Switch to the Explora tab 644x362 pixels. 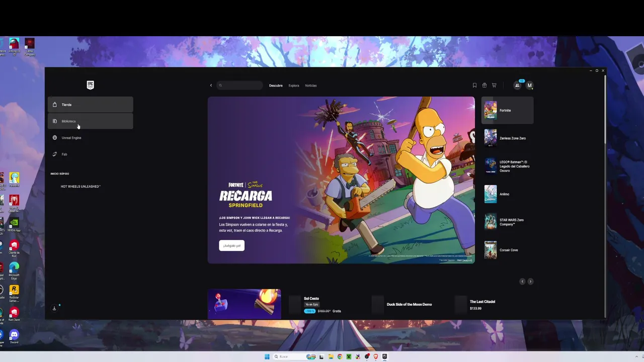(x=294, y=85)
